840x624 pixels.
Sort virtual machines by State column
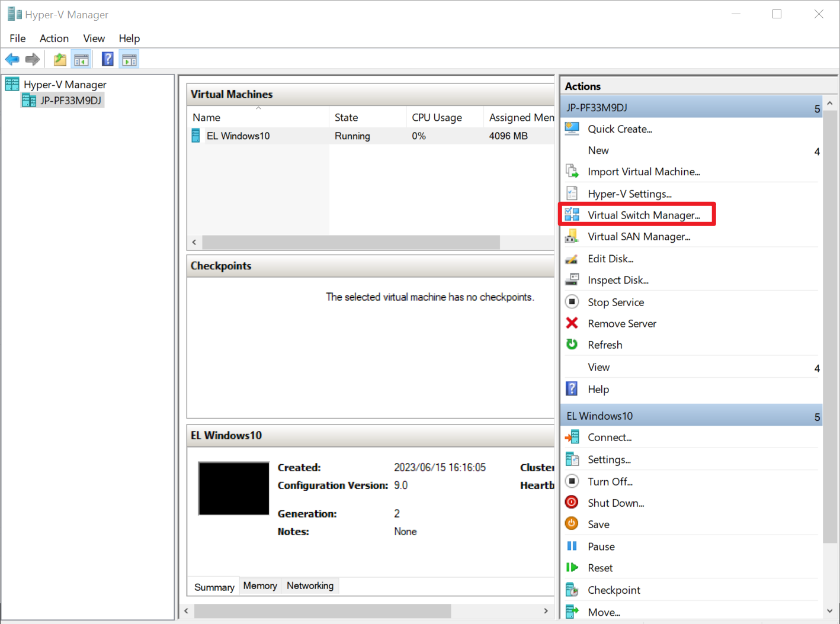pos(367,117)
